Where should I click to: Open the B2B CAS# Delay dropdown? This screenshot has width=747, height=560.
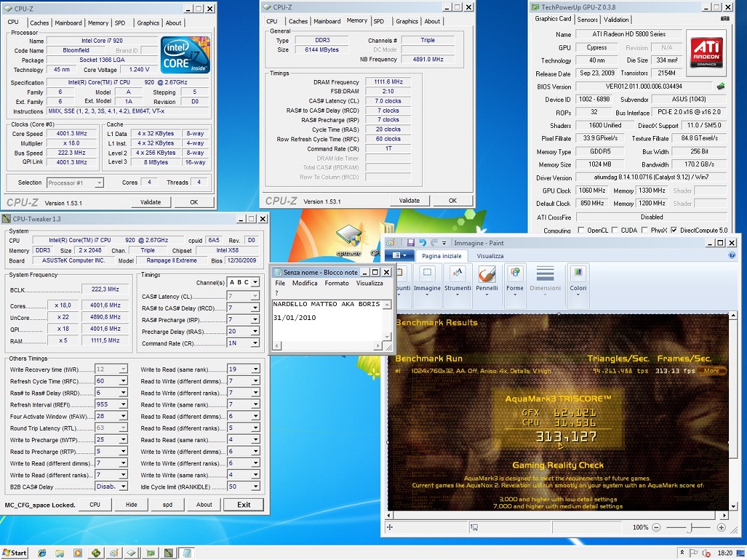pyautogui.click(x=123, y=487)
